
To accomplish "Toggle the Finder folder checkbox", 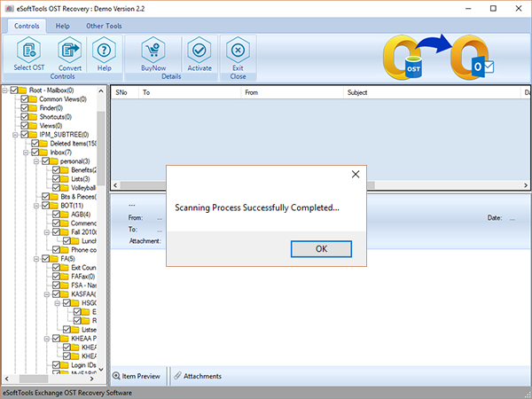I will coord(25,108).
